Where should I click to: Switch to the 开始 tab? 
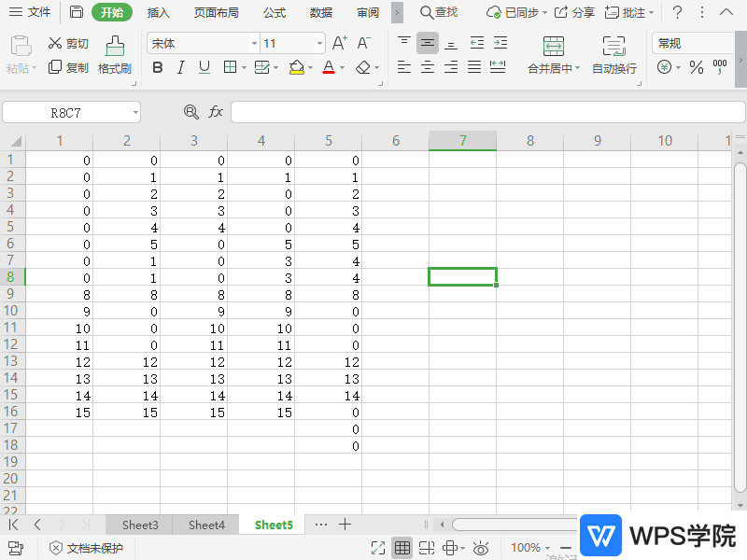[x=112, y=12]
